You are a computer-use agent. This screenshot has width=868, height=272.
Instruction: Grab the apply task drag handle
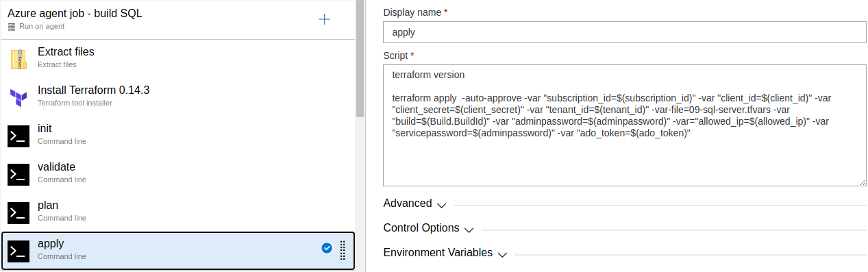[343, 250]
